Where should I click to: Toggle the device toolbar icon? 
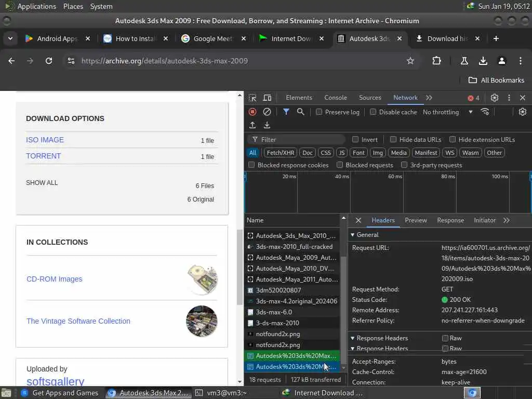268,98
